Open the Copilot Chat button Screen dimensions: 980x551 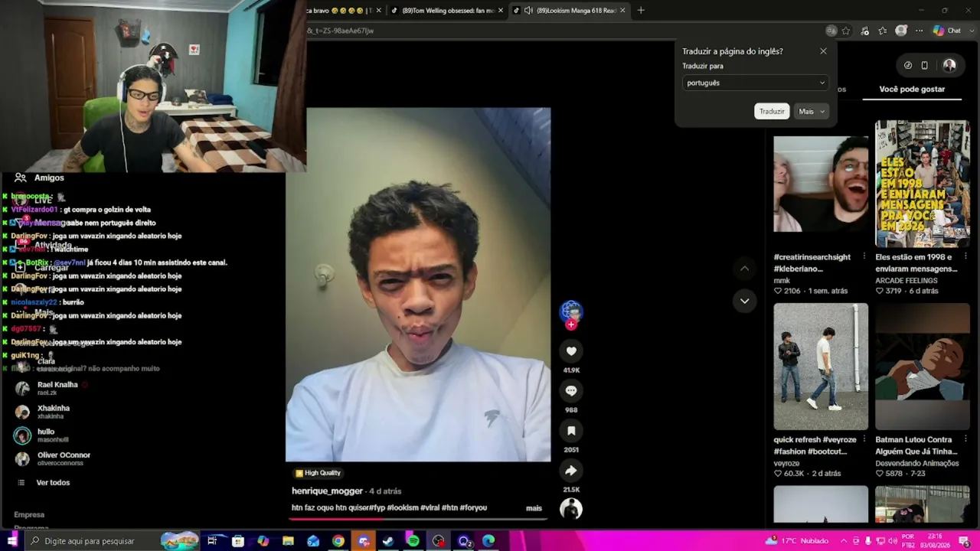[947, 31]
